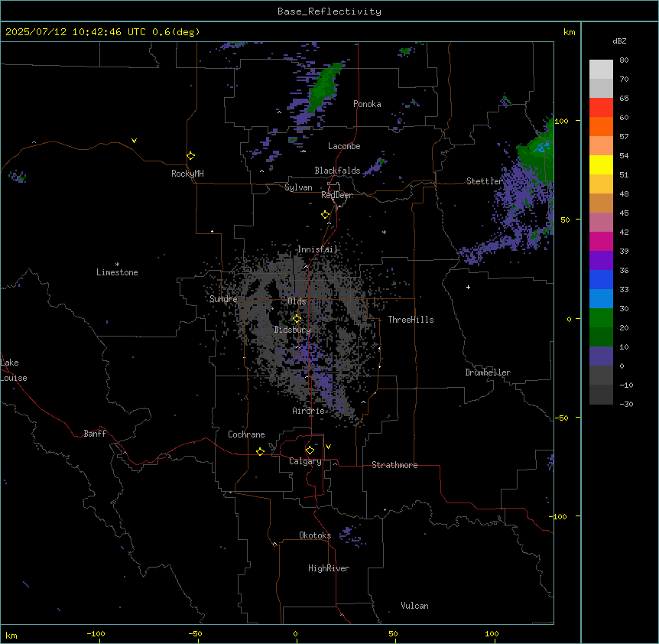This screenshot has width=659, height=644.
Task: Select the yellow V marker east of Calgary
Action: (328, 447)
